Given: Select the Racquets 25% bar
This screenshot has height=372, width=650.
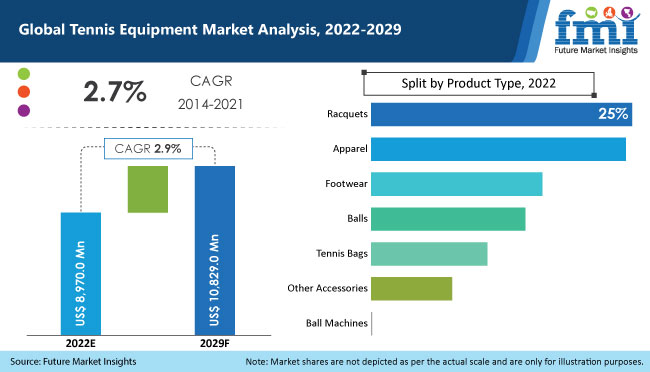Looking at the screenshot, I should coord(502,114).
